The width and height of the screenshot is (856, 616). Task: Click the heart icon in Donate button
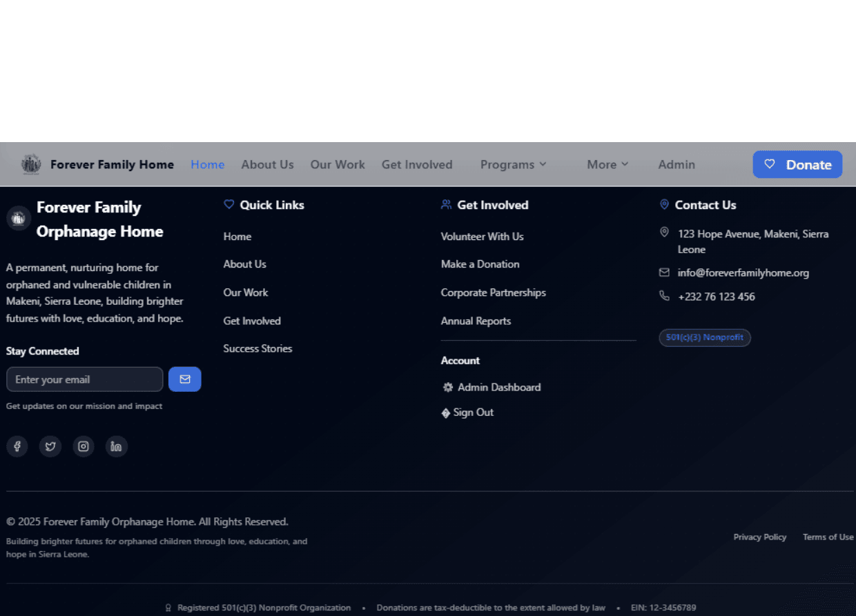770,164
